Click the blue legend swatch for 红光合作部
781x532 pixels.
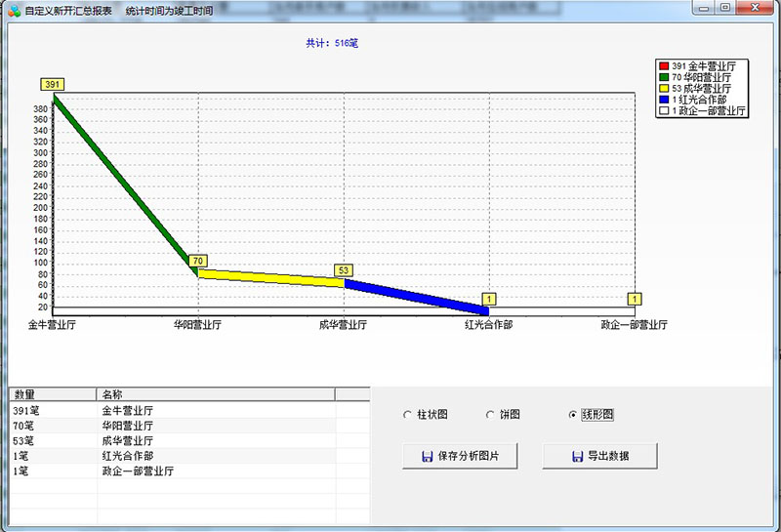(x=664, y=100)
